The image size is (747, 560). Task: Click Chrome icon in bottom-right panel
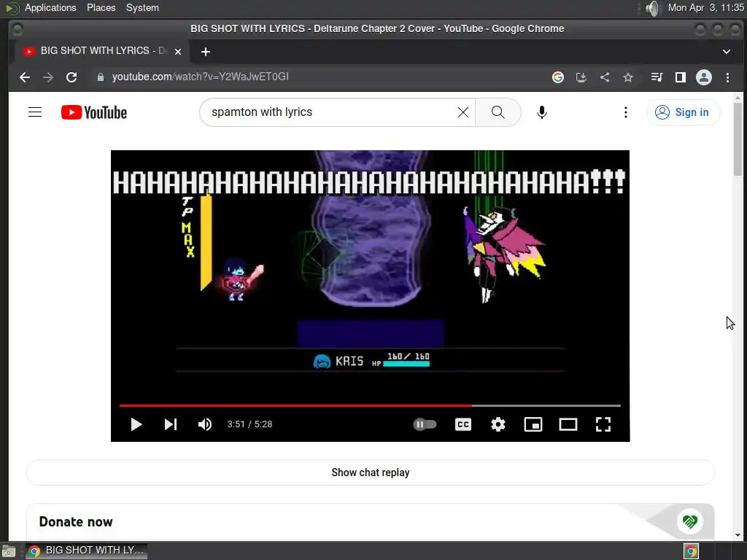pyautogui.click(x=691, y=551)
